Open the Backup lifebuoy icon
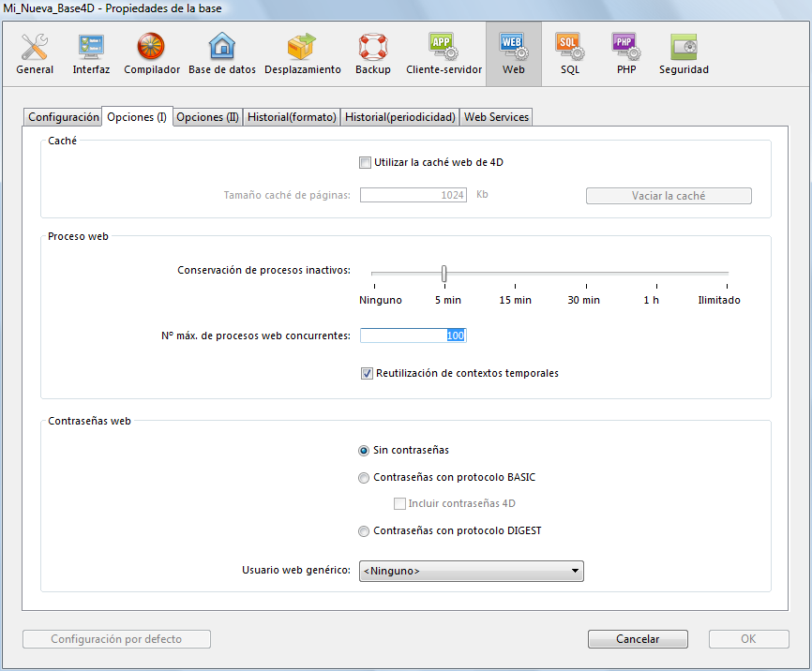Viewport: 812px width, 671px height. point(373,53)
